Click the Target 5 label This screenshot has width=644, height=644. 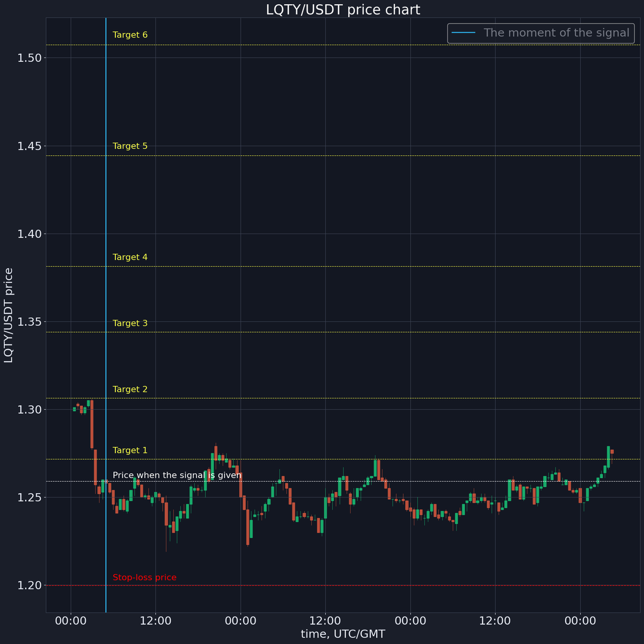click(130, 145)
